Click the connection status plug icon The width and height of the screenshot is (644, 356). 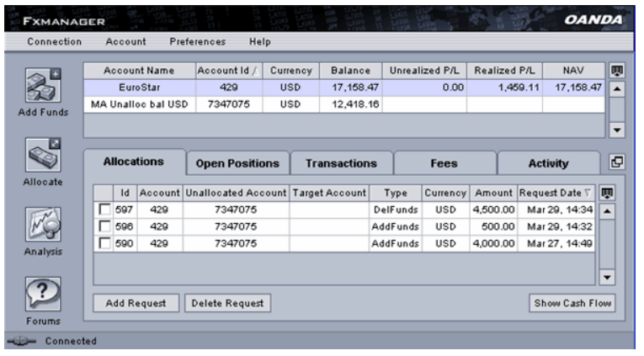tap(22, 341)
